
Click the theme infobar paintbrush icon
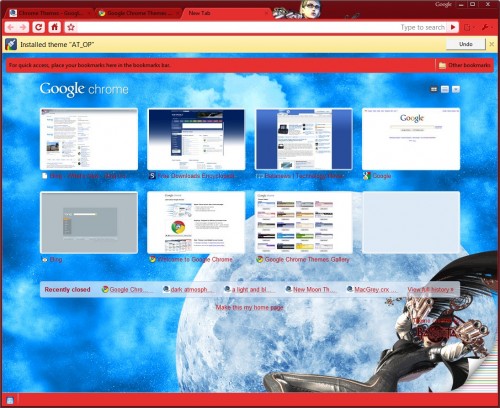(11, 44)
